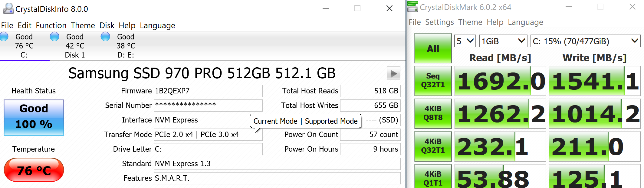Click the masked Serial Number field

click(208, 106)
